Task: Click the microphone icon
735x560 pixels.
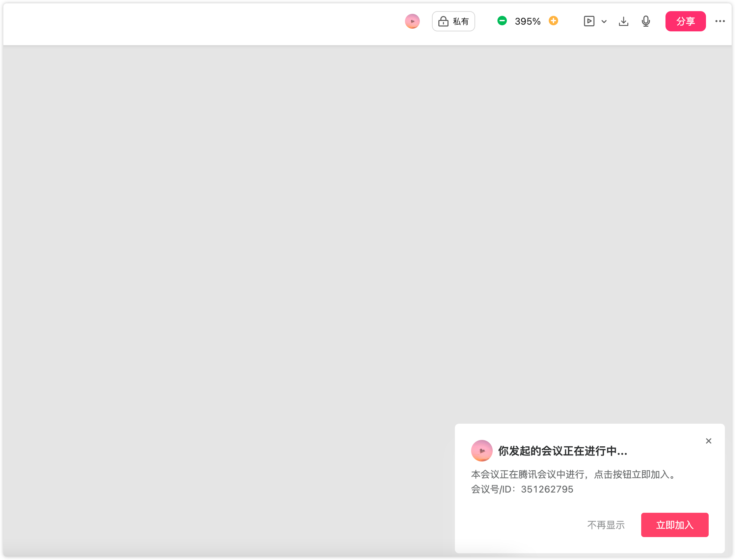Action: tap(646, 21)
